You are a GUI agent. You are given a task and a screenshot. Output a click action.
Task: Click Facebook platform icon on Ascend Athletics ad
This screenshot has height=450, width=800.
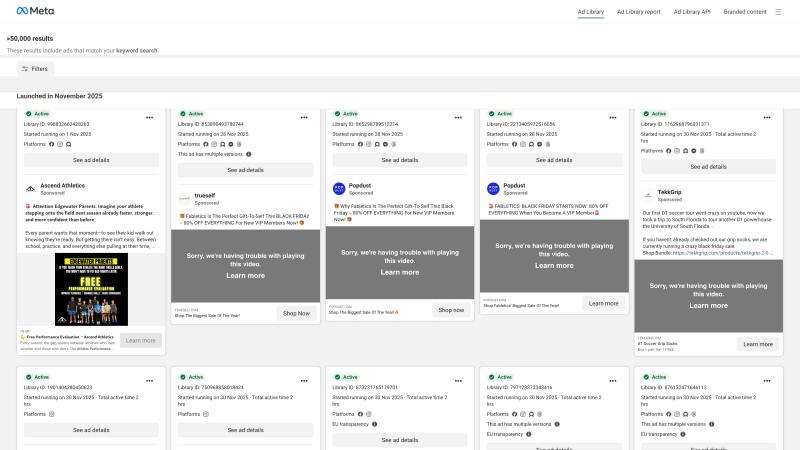pyautogui.click(x=52, y=144)
